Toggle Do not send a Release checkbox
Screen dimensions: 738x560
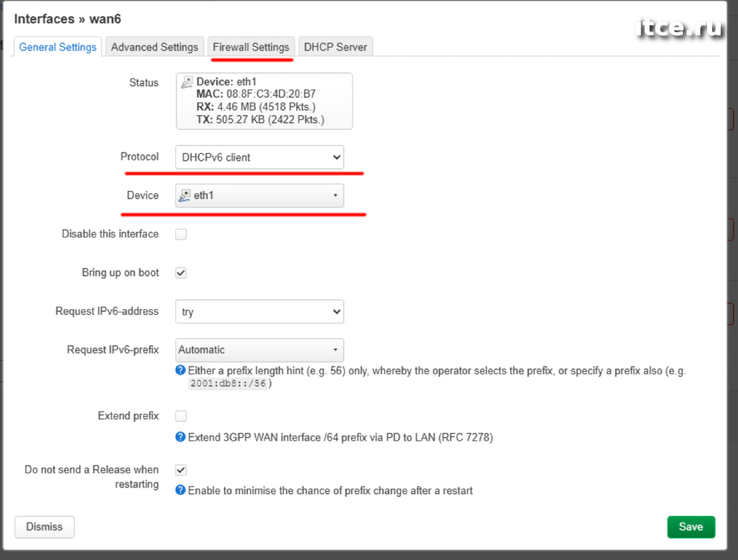tap(181, 470)
